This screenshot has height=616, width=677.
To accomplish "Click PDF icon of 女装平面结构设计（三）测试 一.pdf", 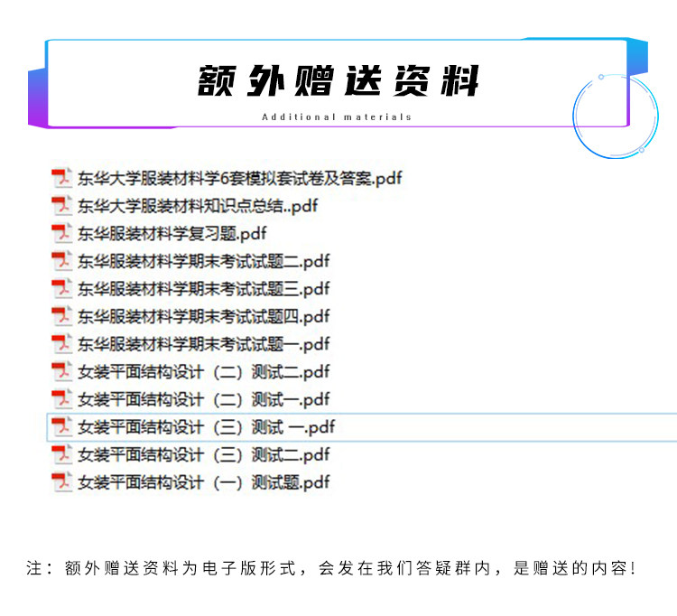I will [x=61, y=427].
